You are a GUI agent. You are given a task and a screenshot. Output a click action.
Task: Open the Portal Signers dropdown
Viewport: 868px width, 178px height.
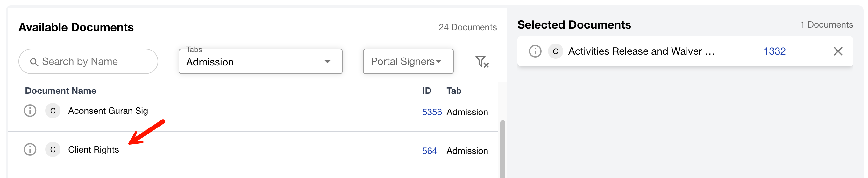(408, 62)
